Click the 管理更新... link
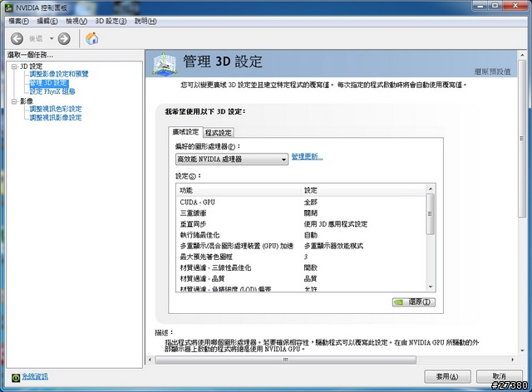Screen dimensions: 532x392 pos(307,157)
